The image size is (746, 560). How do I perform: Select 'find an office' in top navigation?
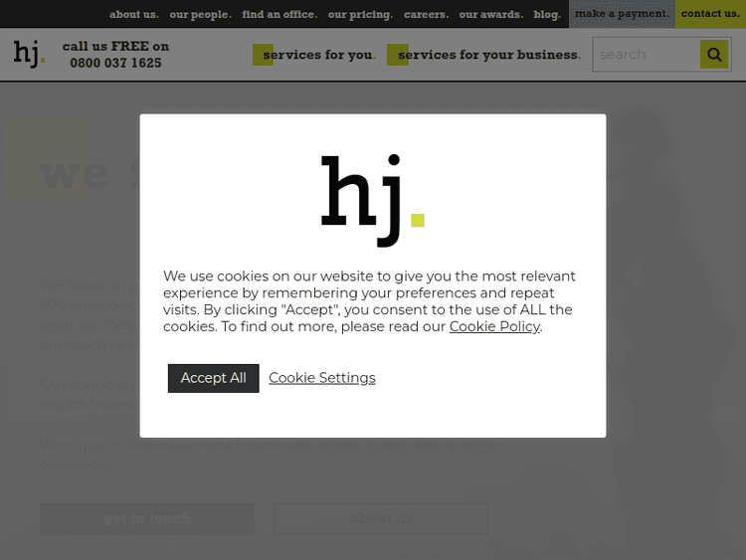[x=280, y=14]
